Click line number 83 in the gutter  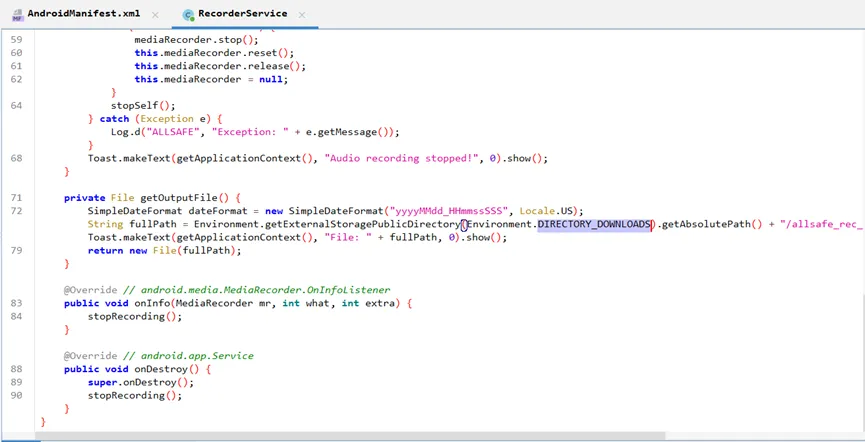click(17, 303)
